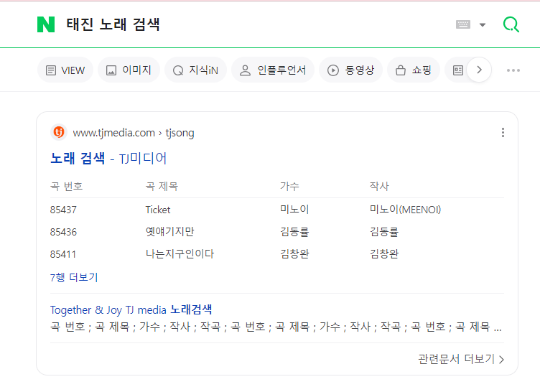Image resolution: width=540 pixels, height=392 pixels.
Task: Click the snippet text beginning 곡 번호 ; 곡 제목
Action: [x=276, y=327]
